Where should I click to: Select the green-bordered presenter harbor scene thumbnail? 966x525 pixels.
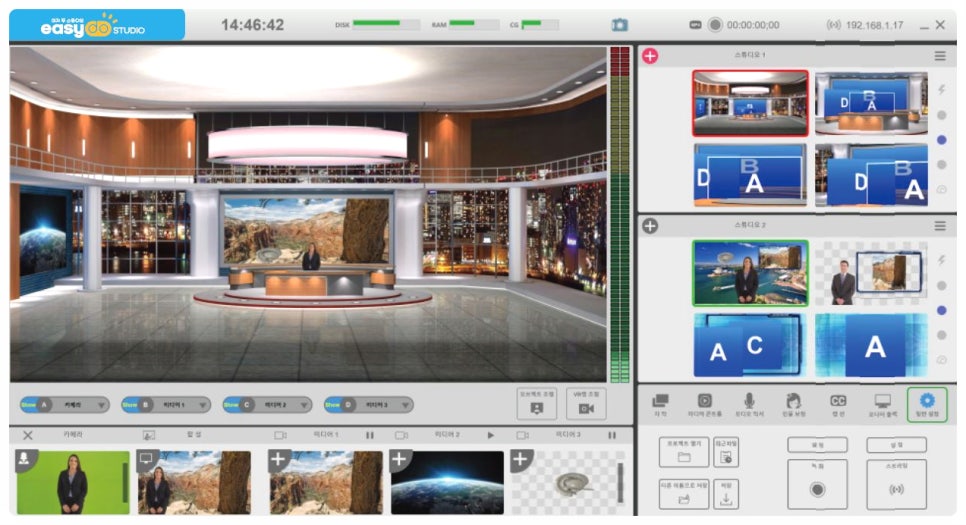pos(750,273)
